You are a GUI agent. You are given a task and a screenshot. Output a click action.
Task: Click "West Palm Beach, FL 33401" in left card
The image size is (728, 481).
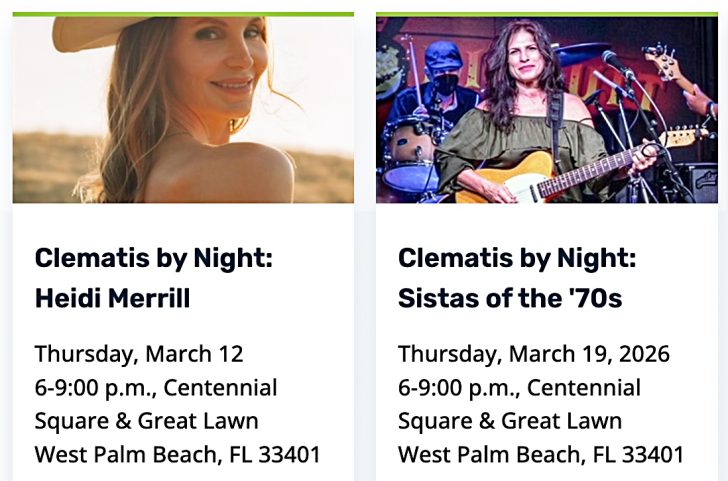tap(178, 455)
